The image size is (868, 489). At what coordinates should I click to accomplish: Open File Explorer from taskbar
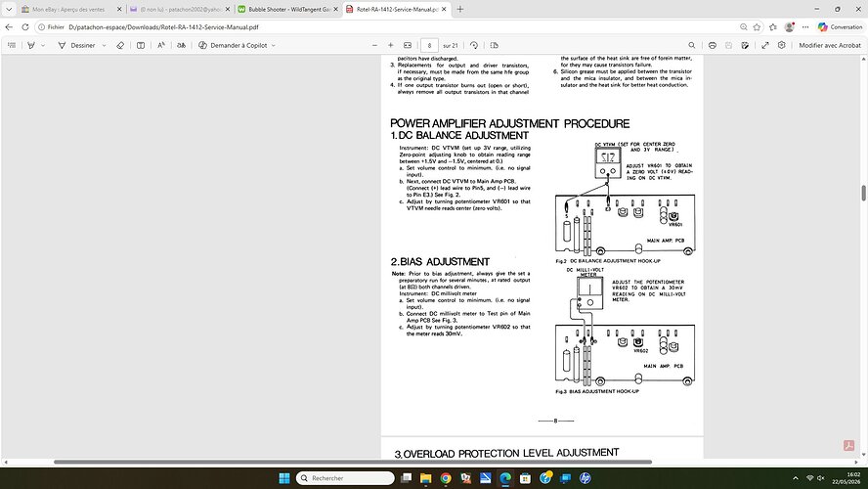[426, 478]
